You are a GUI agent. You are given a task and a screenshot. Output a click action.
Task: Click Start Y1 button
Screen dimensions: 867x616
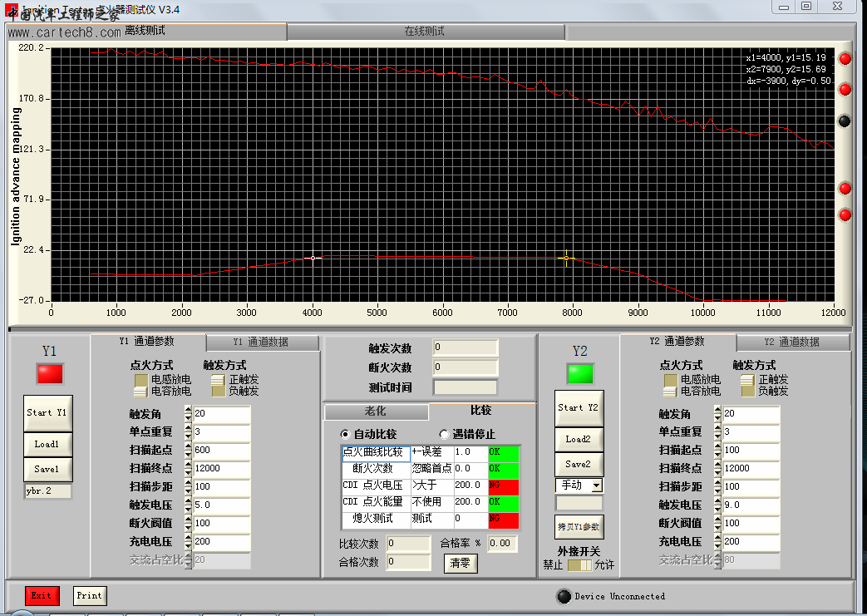pos(47,413)
